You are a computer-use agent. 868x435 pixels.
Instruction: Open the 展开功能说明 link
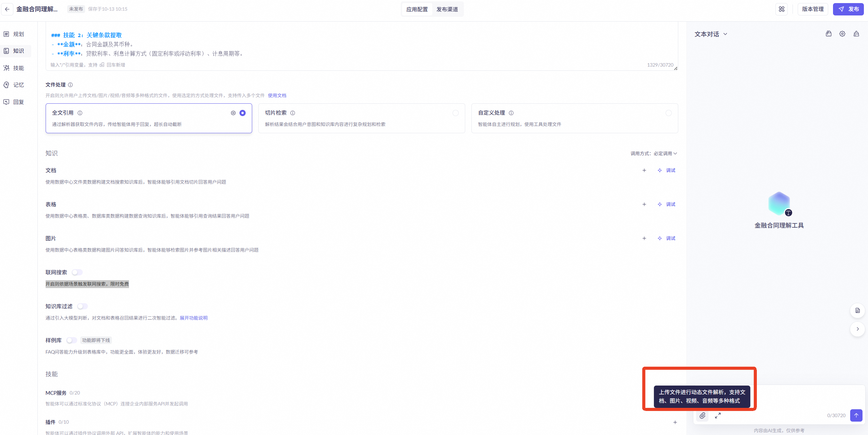[x=193, y=318]
